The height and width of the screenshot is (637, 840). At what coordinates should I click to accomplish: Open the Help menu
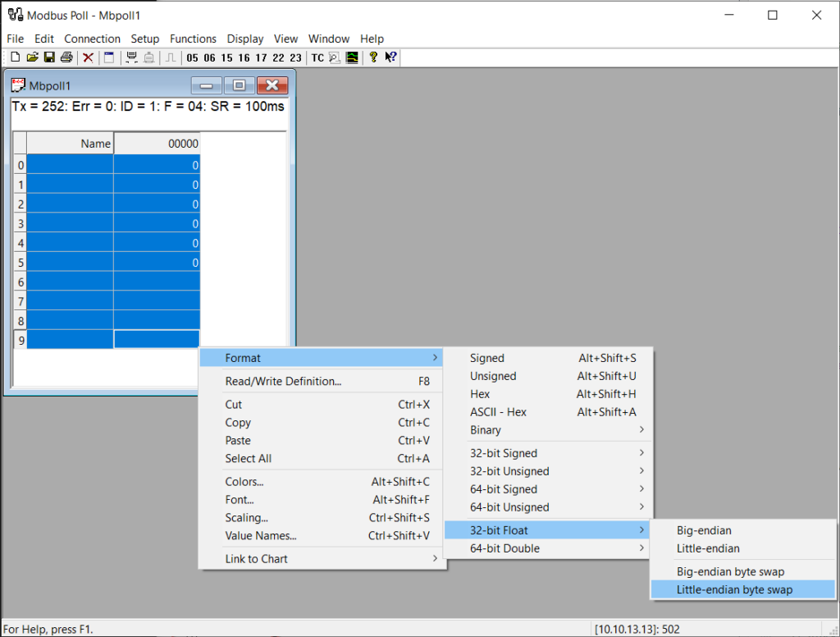tap(372, 39)
